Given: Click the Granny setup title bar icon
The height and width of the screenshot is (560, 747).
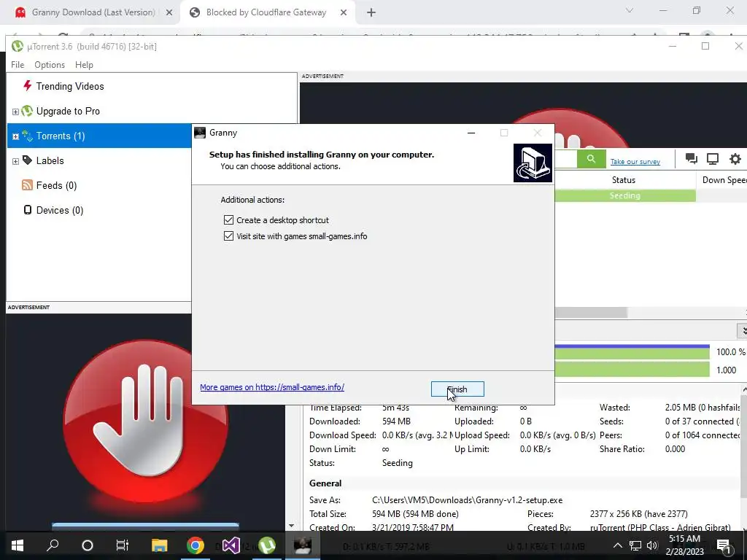Looking at the screenshot, I should pos(200,133).
